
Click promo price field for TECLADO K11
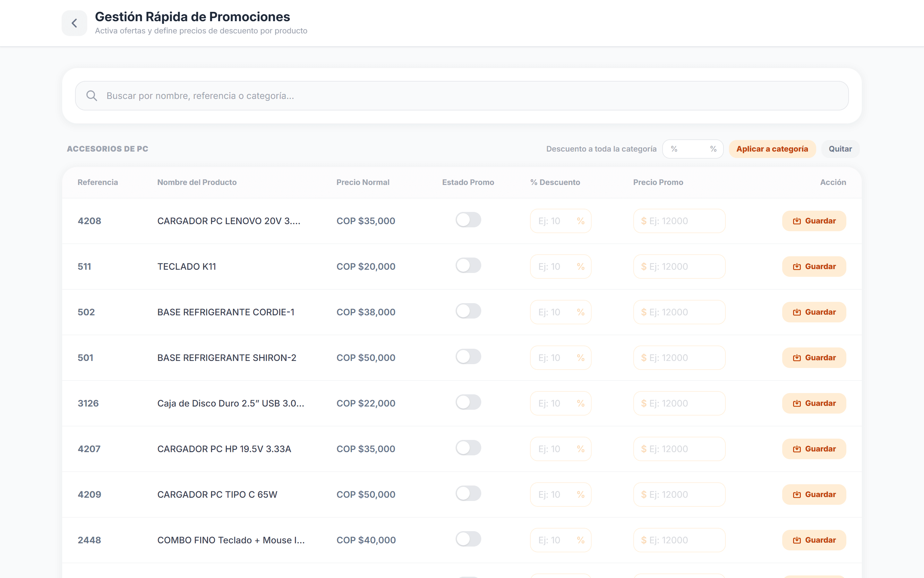click(679, 267)
